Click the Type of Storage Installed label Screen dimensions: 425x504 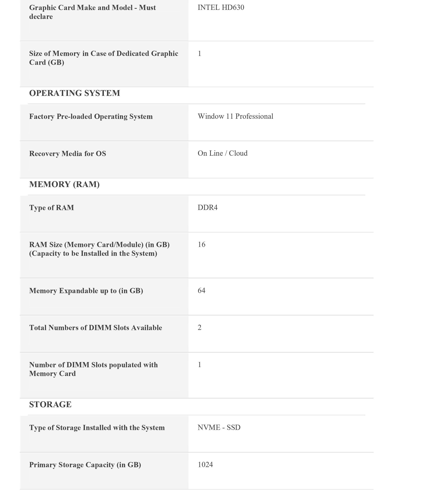[97, 428]
